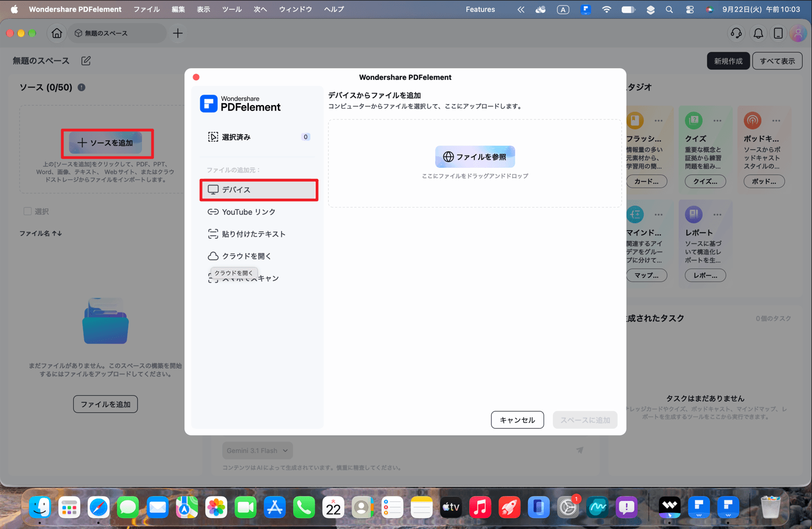Open the マインドマップ card's three-dot menu
The image size is (812, 529).
(x=659, y=215)
